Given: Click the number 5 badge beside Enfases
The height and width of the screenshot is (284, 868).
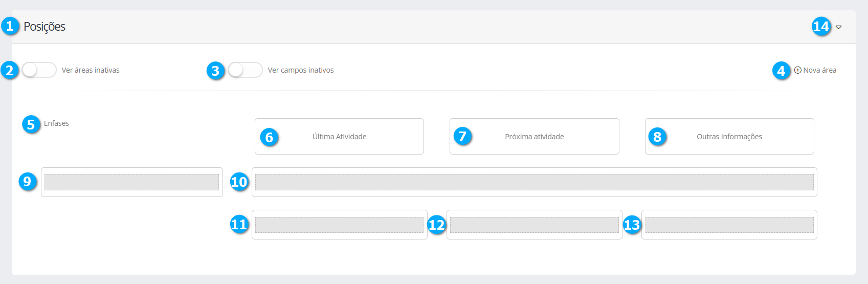Looking at the screenshot, I should [31, 124].
